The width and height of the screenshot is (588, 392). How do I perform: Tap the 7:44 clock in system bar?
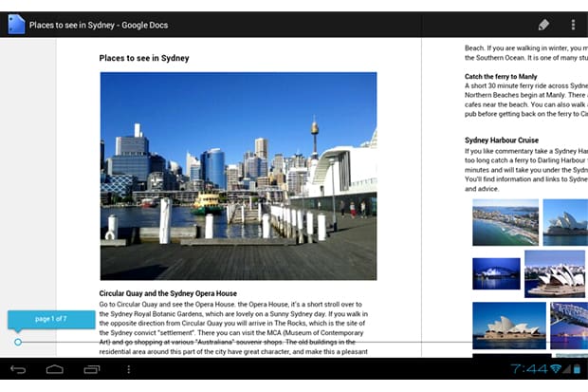[x=528, y=368]
